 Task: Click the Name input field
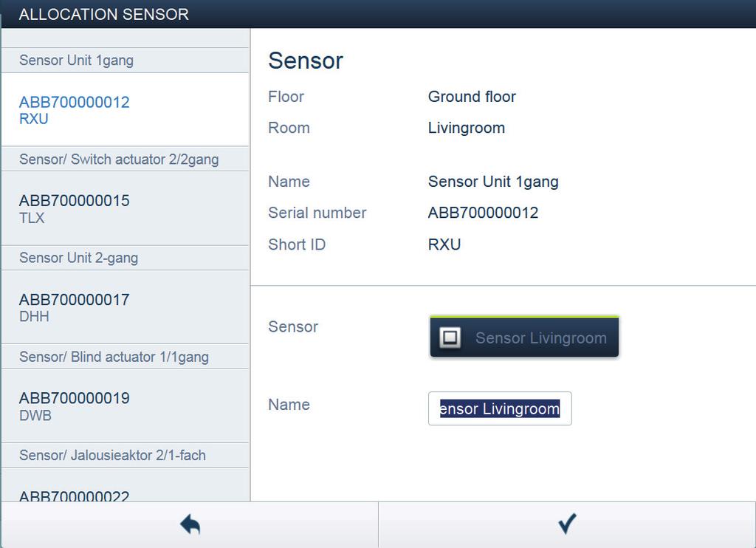pyautogui.click(x=500, y=408)
